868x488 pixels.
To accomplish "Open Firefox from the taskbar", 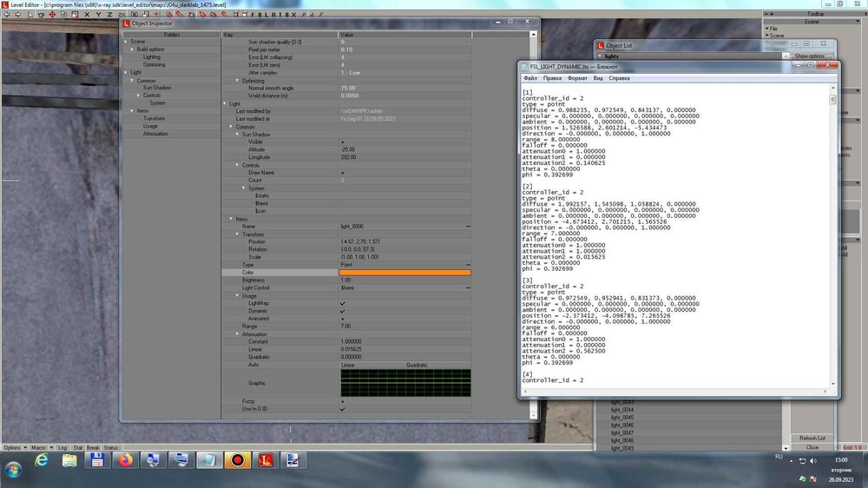I will tap(124, 459).
